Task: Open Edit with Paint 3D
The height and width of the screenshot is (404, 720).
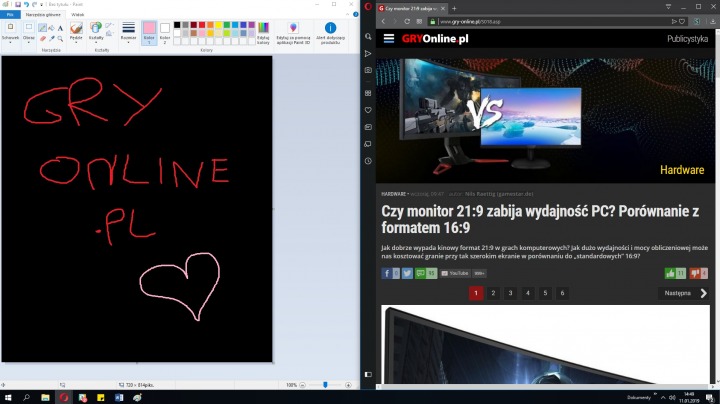Action: click(x=293, y=33)
